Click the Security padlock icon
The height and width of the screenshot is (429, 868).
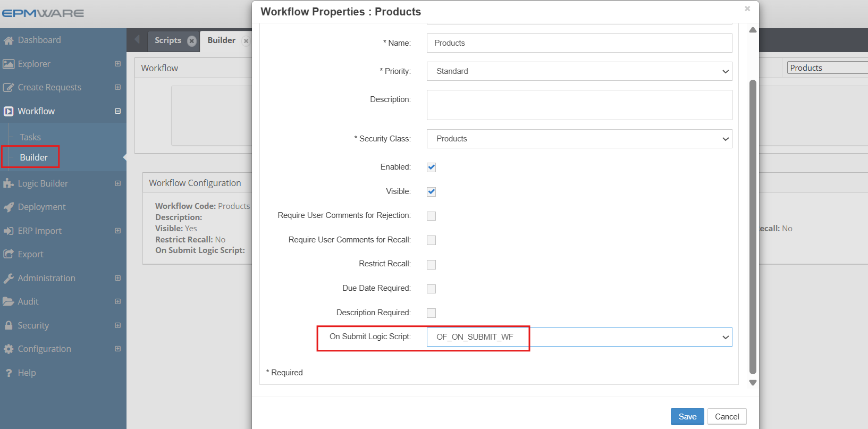9,325
